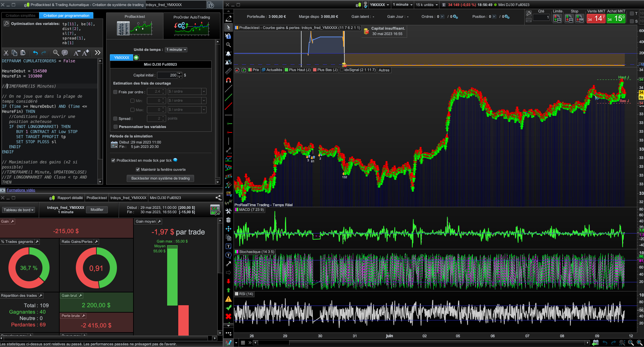Click the blue undo arrow in editor

click(35, 53)
